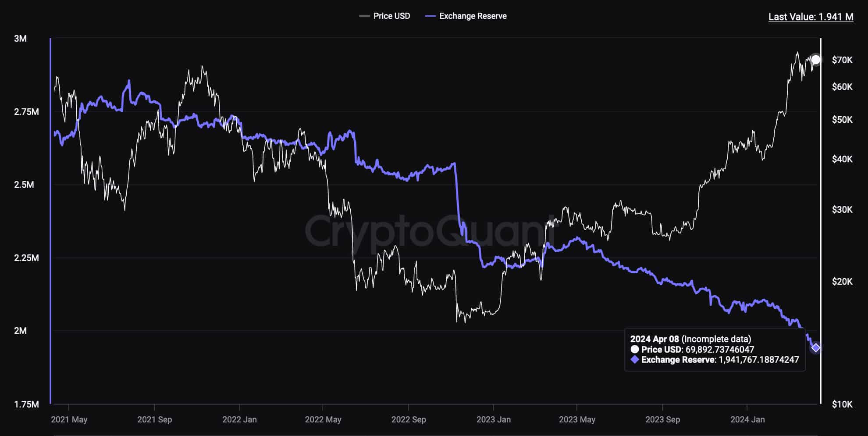The width and height of the screenshot is (868, 436).
Task: Select the 2021 May x-axis label
Action: point(69,419)
